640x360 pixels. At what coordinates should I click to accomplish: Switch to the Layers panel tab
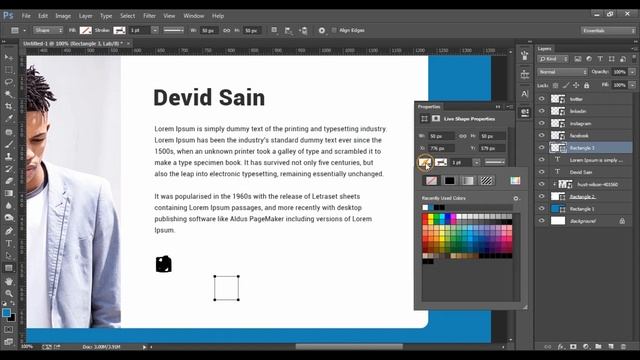544,49
